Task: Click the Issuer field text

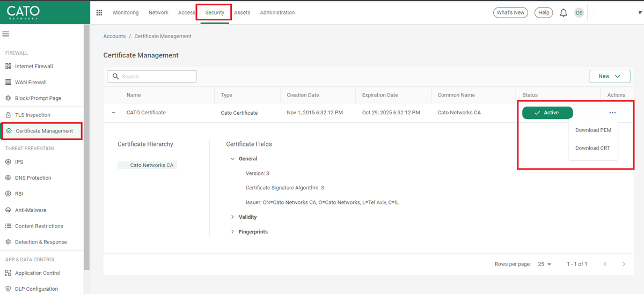Action: 323,202
